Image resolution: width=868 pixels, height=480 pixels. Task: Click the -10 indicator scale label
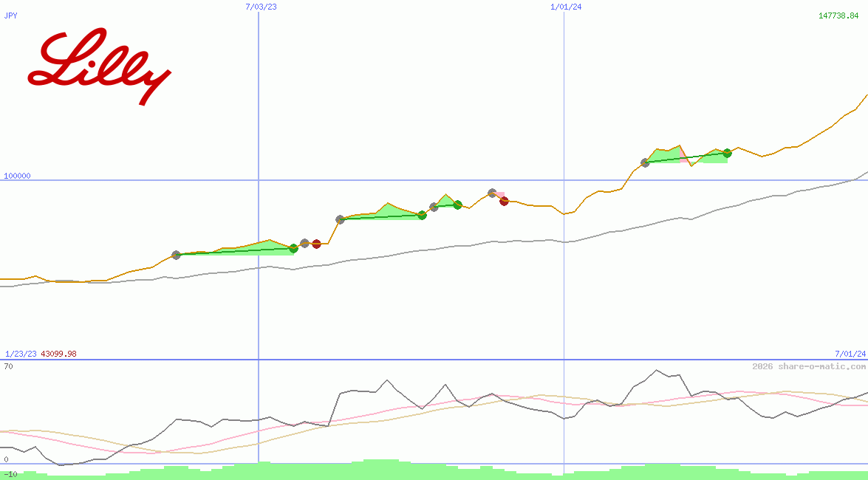10,473
